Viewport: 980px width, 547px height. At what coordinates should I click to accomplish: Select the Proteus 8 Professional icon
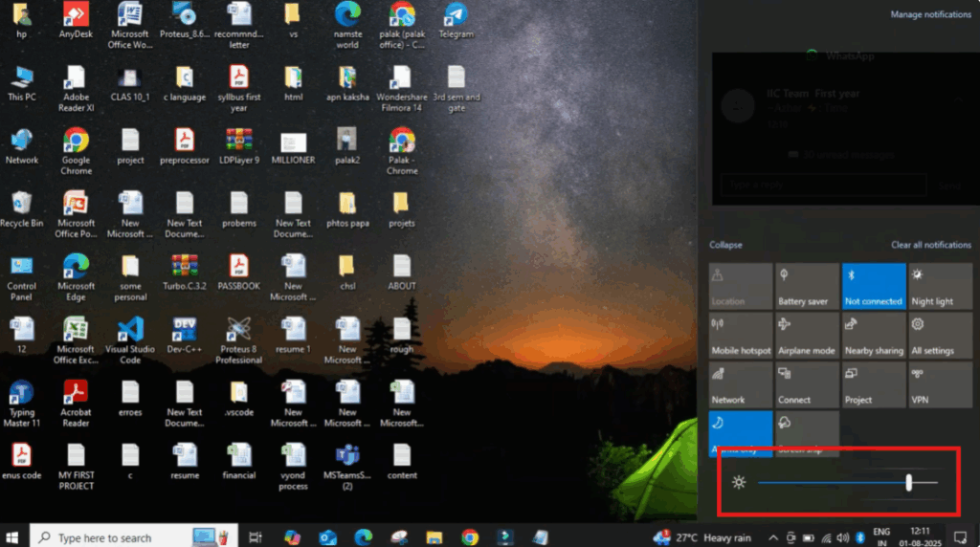tap(238, 341)
